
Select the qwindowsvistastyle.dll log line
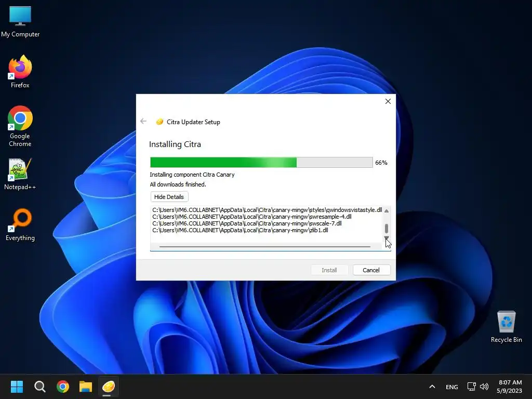coord(267,210)
